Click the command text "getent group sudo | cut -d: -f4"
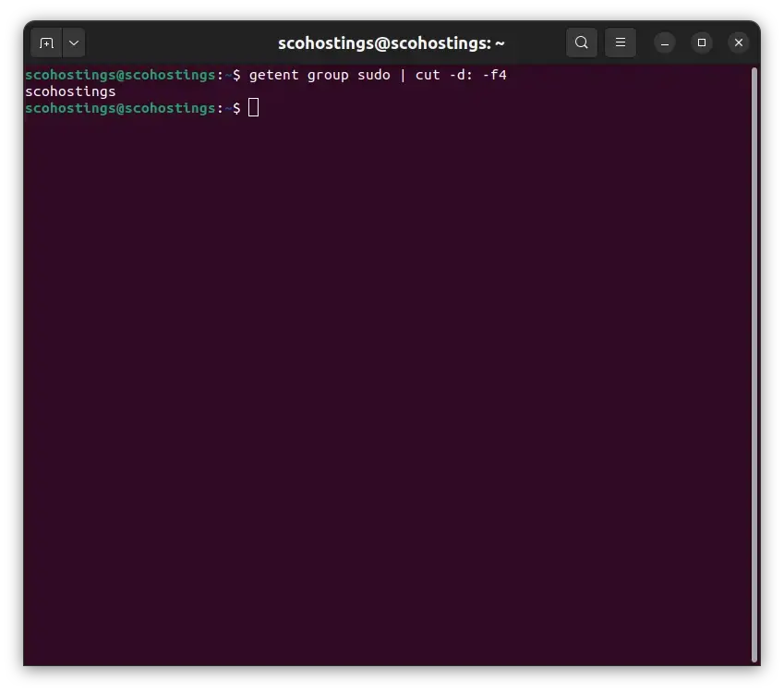 tap(378, 75)
